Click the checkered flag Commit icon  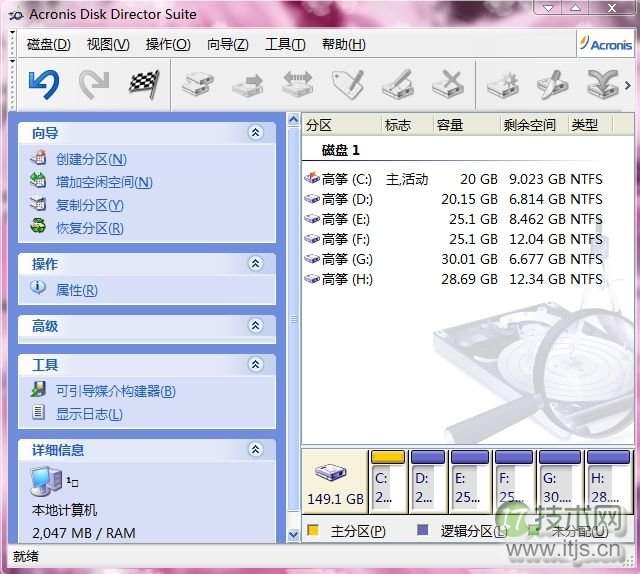coord(144,85)
